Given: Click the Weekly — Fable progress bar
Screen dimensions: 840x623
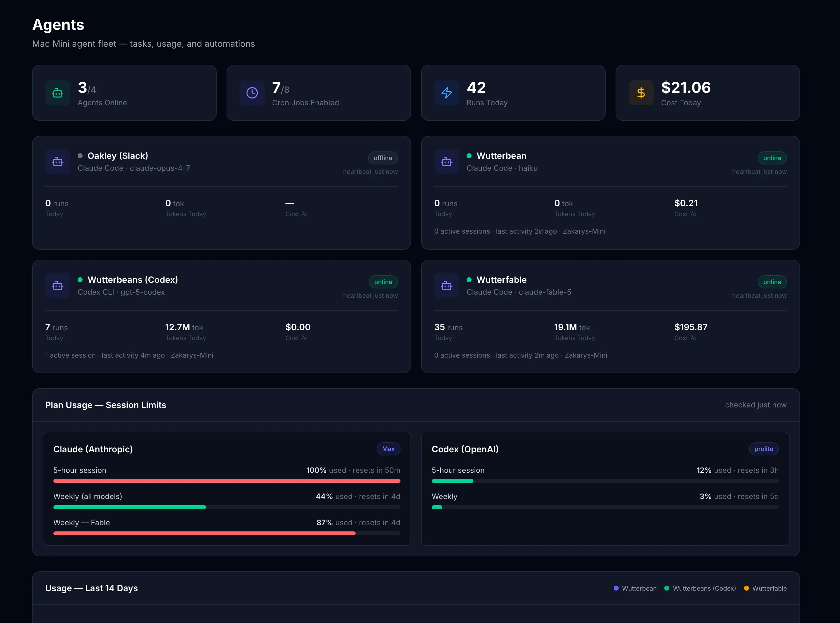Looking at the screenshot, I should (x=227, y=533).
